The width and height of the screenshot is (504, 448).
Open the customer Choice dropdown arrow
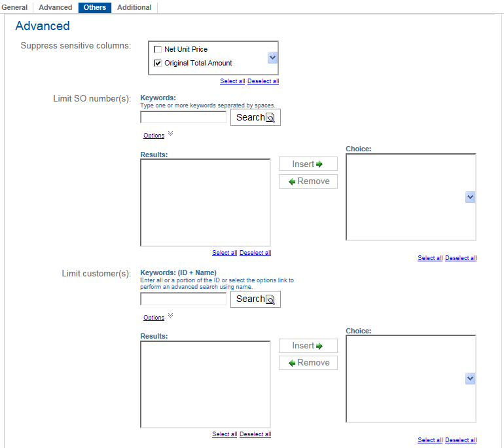point(470,379)
